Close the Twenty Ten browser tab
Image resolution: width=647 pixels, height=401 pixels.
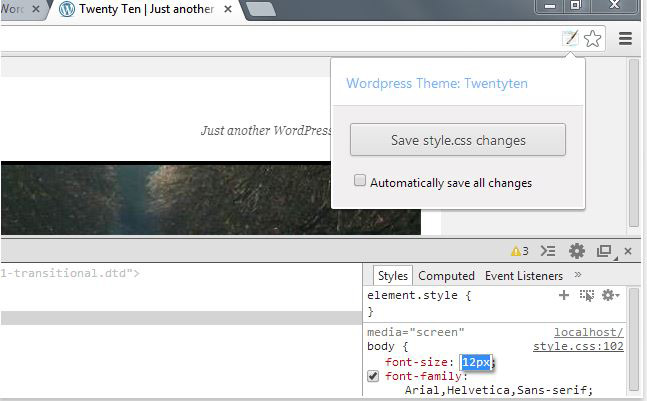[228, 9]
